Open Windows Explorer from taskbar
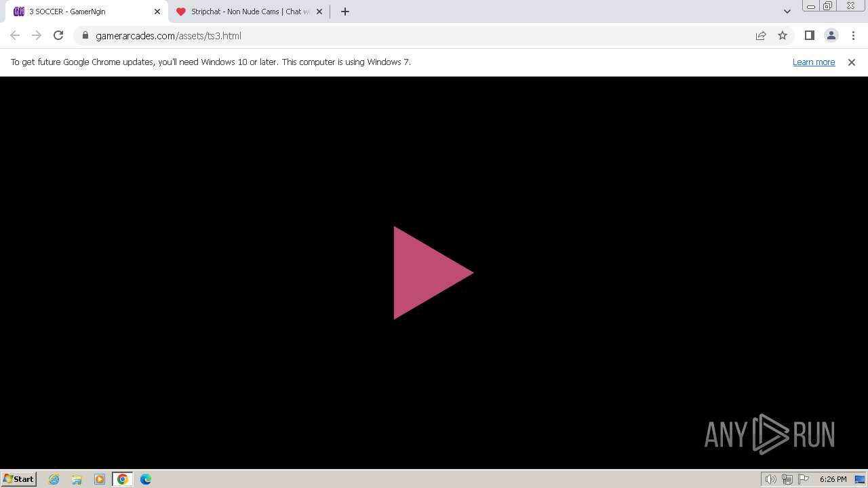 click(77, 479)
